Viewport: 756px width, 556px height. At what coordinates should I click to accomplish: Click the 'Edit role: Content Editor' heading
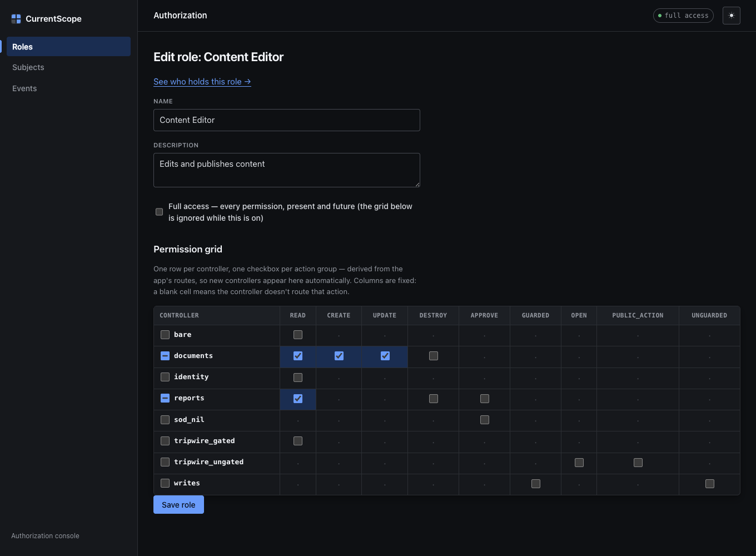click(x=218, y=57)
